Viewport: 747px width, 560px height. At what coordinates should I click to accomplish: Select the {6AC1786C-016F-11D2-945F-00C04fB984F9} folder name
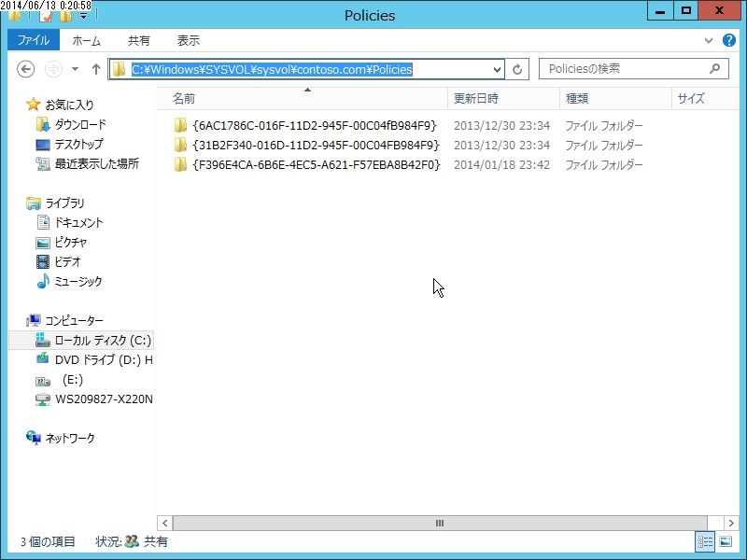pyautogui.click(x=315, y=125)
